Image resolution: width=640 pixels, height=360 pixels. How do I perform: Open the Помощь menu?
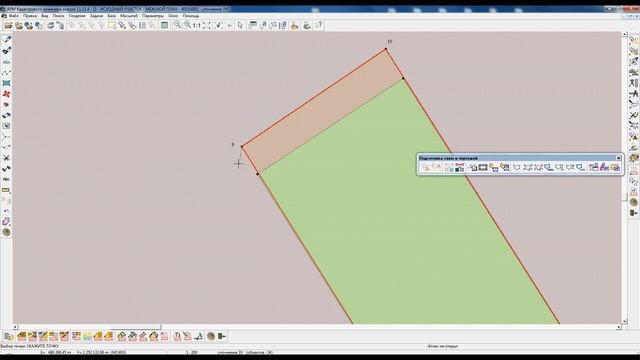click(x=191, y=16)
